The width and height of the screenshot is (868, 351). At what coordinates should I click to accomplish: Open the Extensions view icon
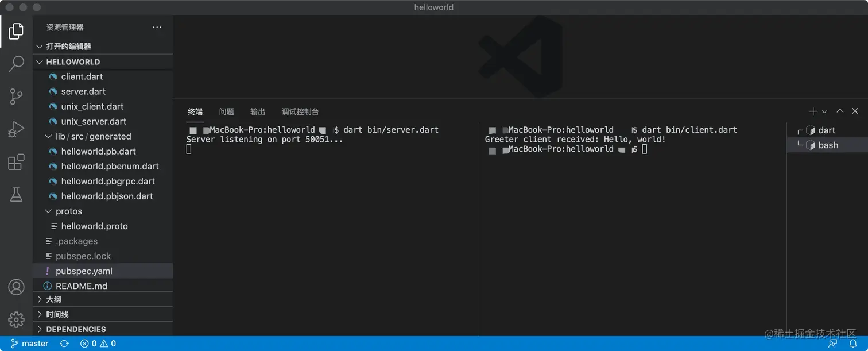pyautogui.click(x=16, y=163)
